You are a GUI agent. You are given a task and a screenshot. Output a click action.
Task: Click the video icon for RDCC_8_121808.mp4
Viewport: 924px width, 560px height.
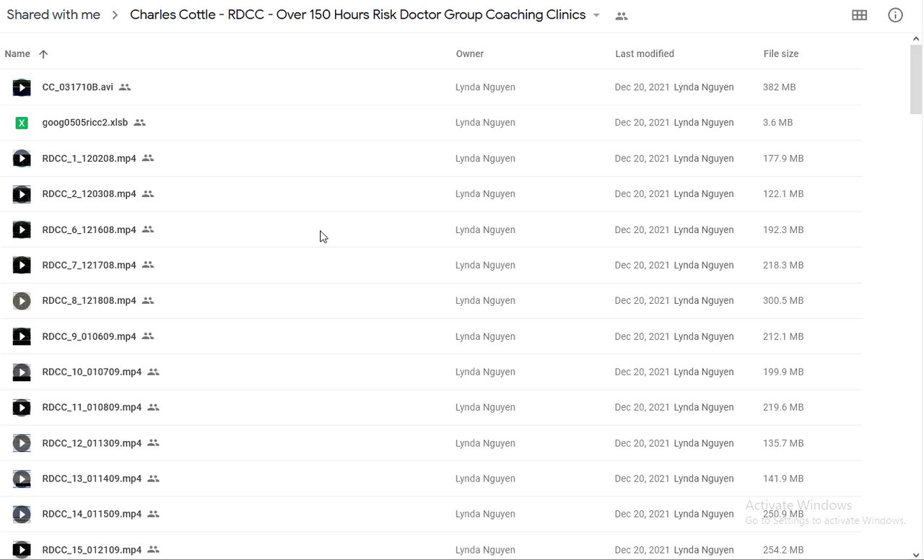point(22,301)
